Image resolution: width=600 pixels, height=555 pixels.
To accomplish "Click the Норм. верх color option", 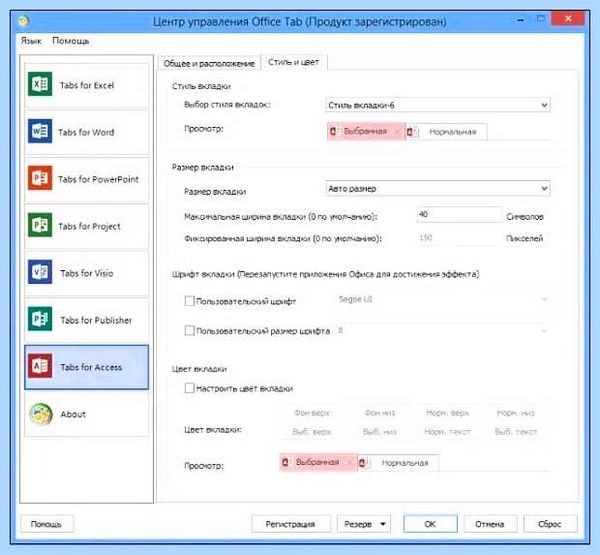I will click(x=447, y=413).
